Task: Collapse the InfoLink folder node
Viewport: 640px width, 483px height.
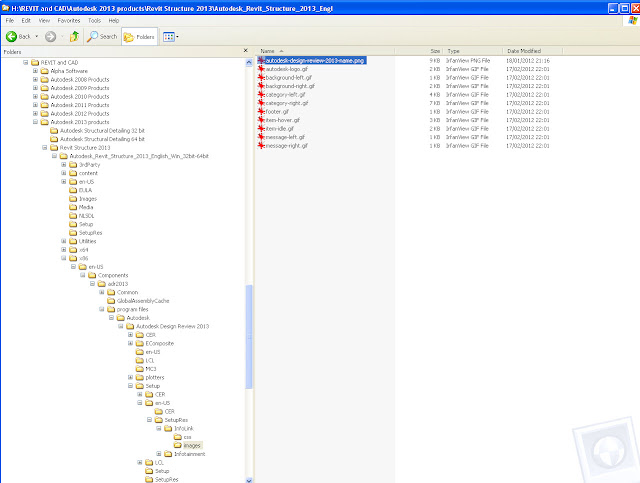Action: tap(159, 428)
